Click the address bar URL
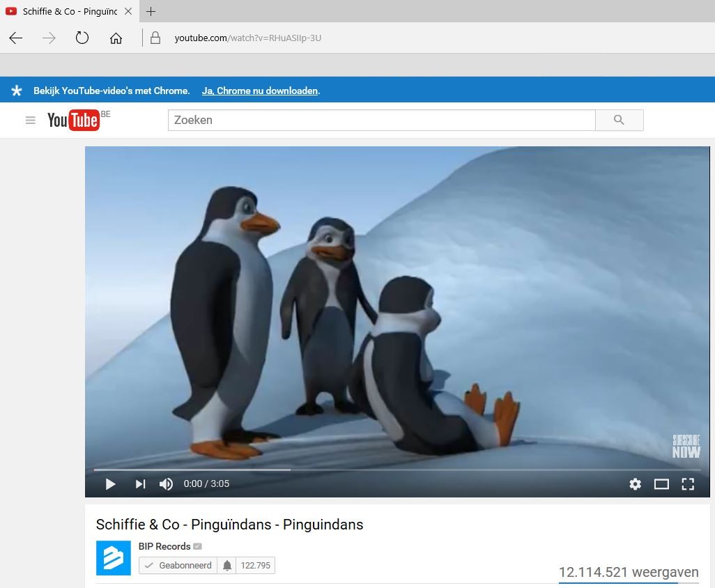This screenshot has height=588, width=715. coord(247,38)
